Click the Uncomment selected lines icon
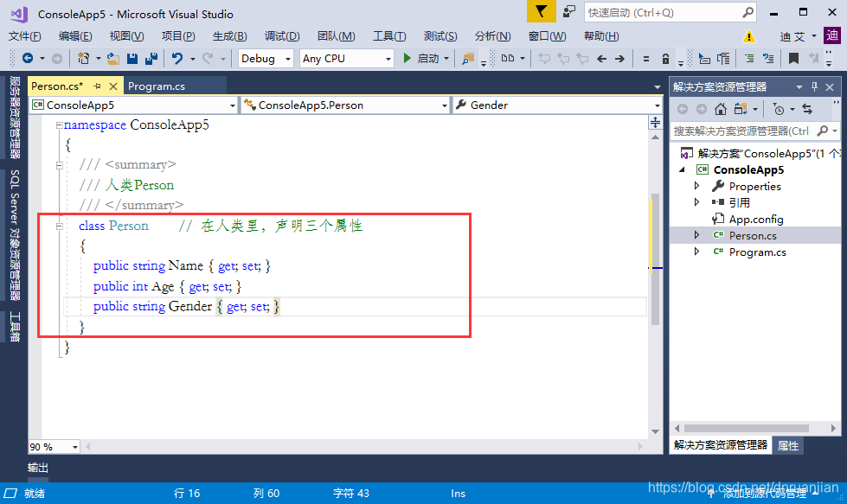 click(x=768, y=58)
